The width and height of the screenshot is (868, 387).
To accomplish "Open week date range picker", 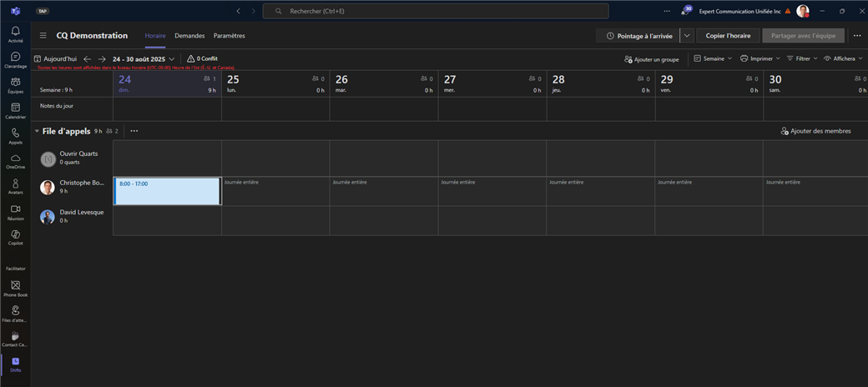I will tap(144, 58).
